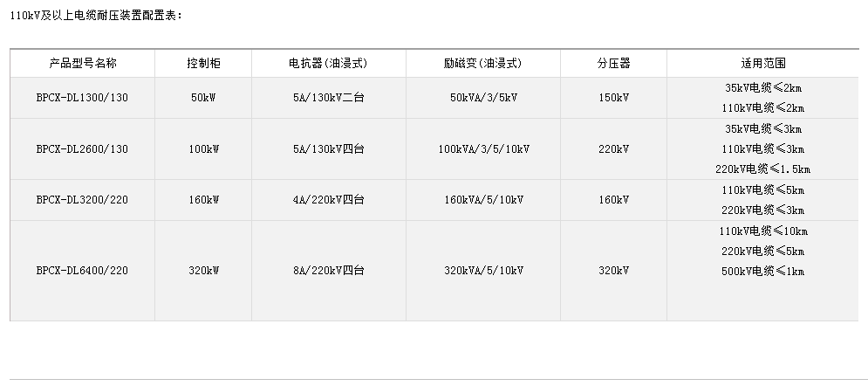Click the 适用范围 column header
Viewport: 868px width, 386px height.
763,64
